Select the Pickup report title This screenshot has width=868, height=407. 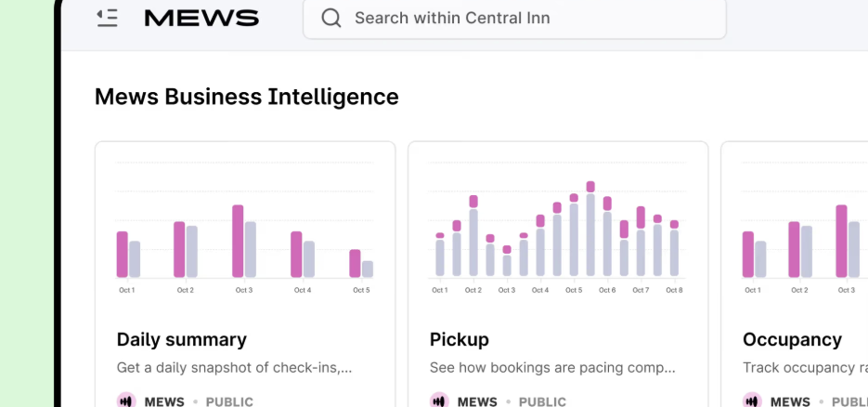[x=460, y=339]
